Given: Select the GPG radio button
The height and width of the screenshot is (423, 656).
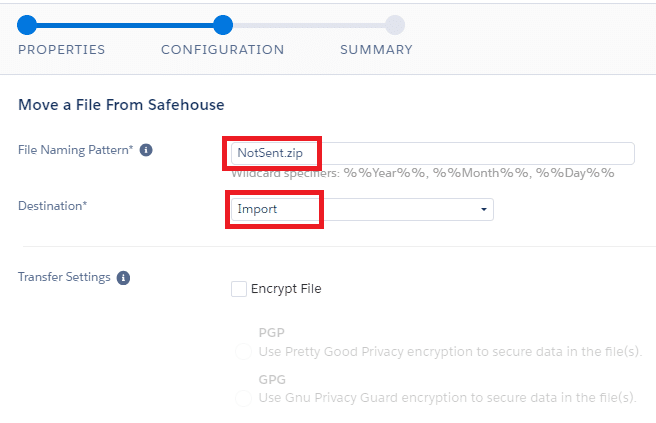Looking at the screenshot, I should pos(243,397).
